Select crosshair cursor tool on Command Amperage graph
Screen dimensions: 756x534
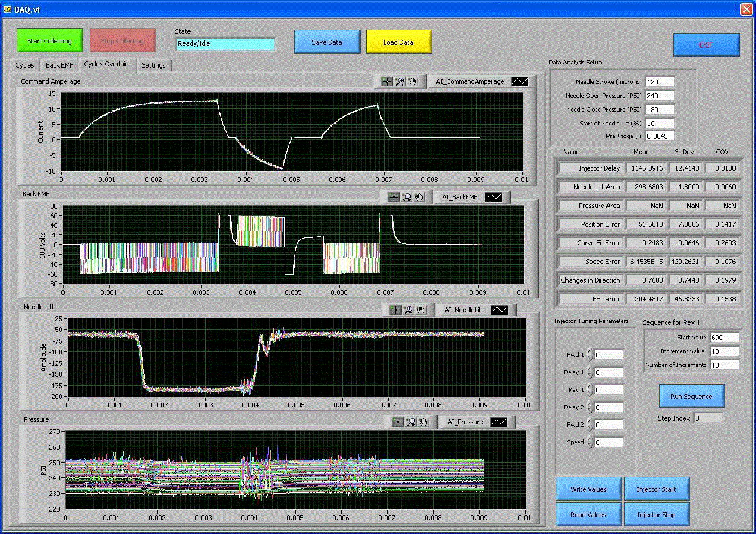click(x=387, y=81)
